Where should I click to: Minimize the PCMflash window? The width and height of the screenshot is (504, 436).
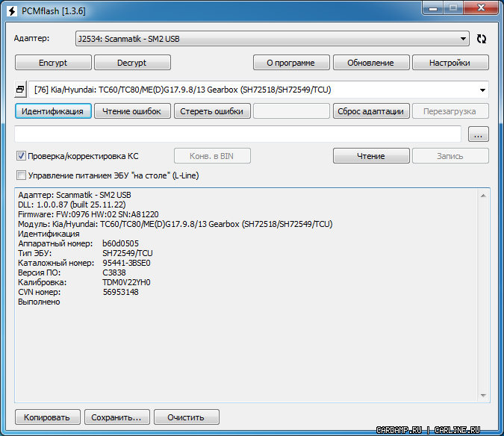tap(432, 8)
